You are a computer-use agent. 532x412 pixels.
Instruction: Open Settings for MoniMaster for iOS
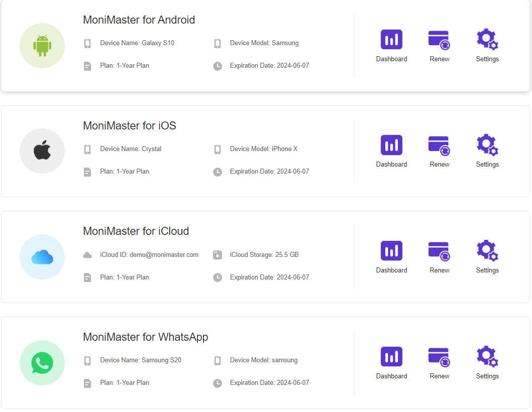[487, 145]
